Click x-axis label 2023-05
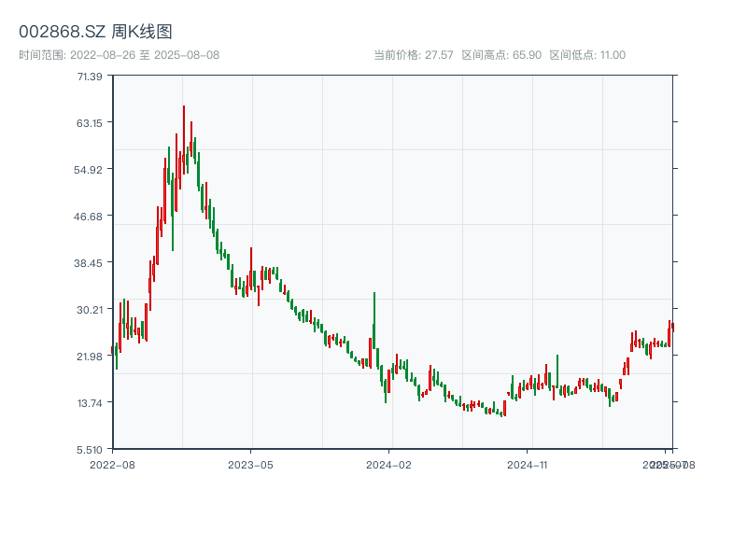The image size is (747, 560). [250, 465]
